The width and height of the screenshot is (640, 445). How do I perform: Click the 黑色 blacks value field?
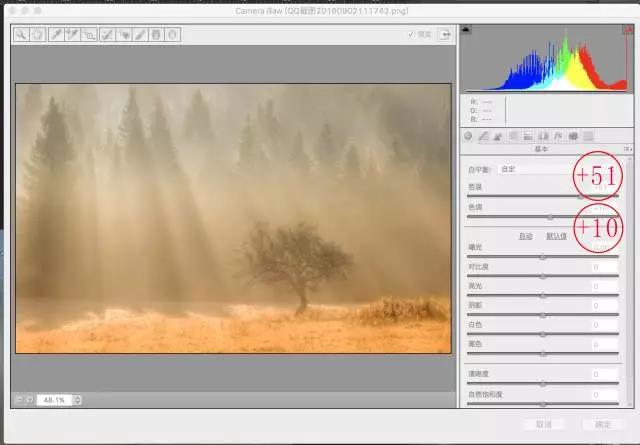coord(604,345)
